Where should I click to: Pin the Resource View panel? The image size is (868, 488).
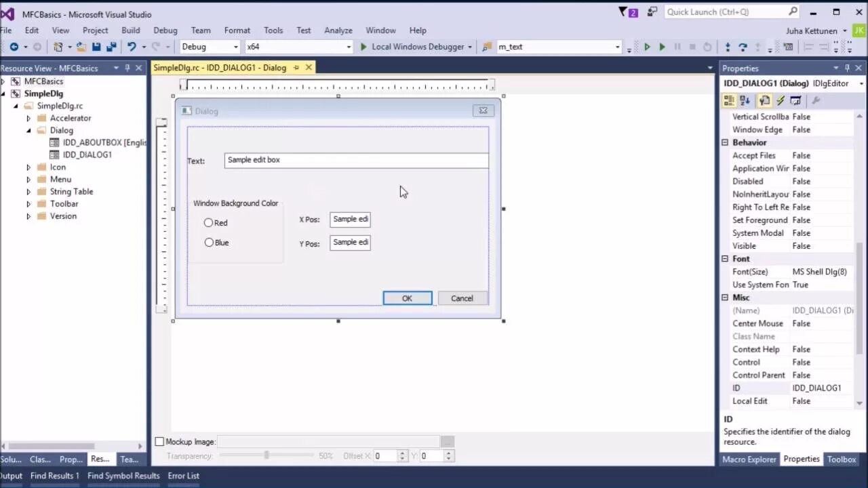point(127,68)
